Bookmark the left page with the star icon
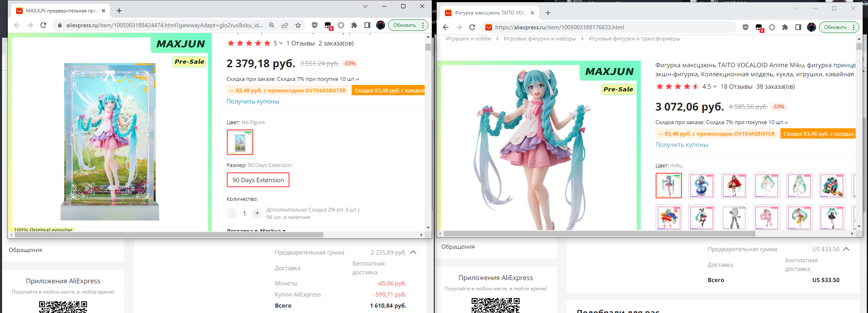 coord(298,25)
